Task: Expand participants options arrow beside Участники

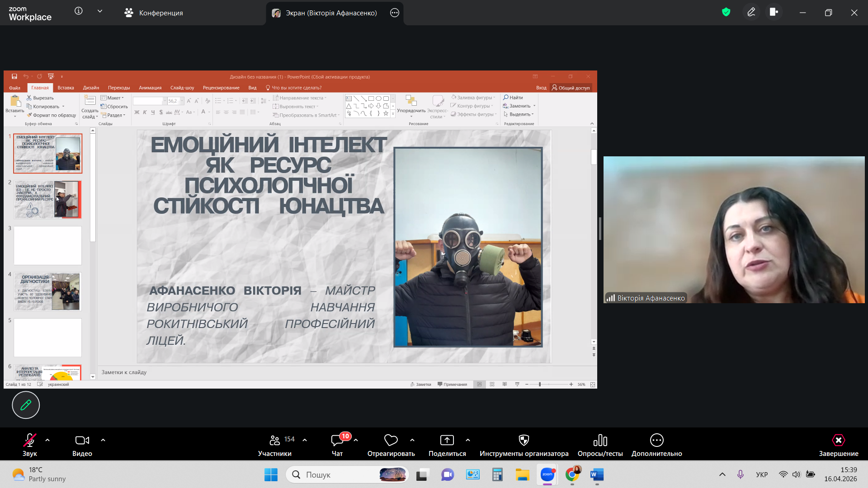Action: pyautogui.click(x=305, y=440)
